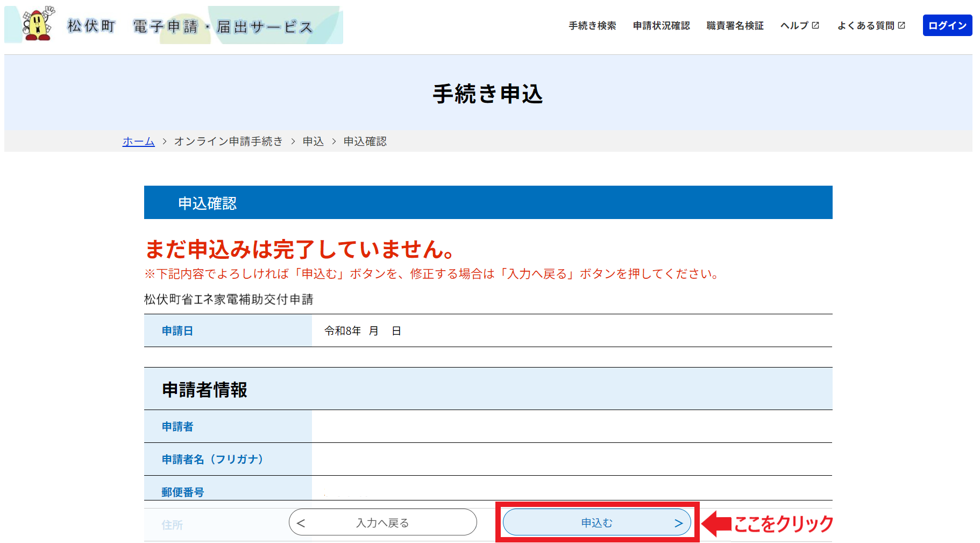Open the 職責署名検証 menu item

point(735,25)
